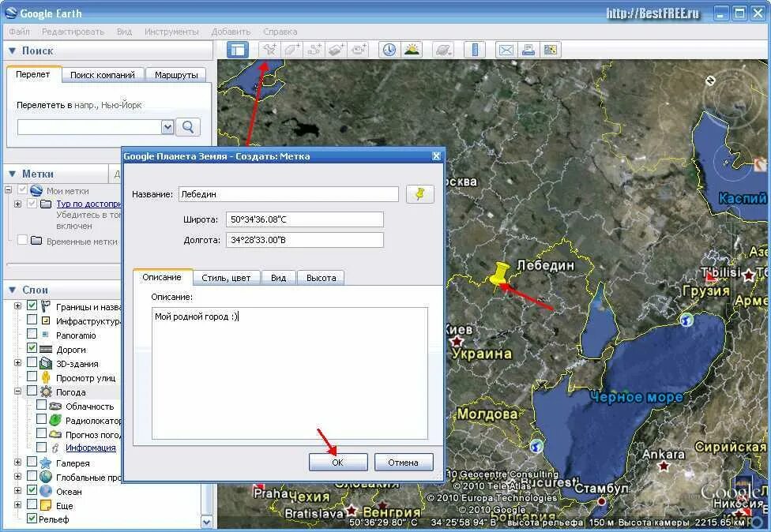771x532 pixels.
Task: Enable the Облачность checkbox
Action: pos(42,405)
